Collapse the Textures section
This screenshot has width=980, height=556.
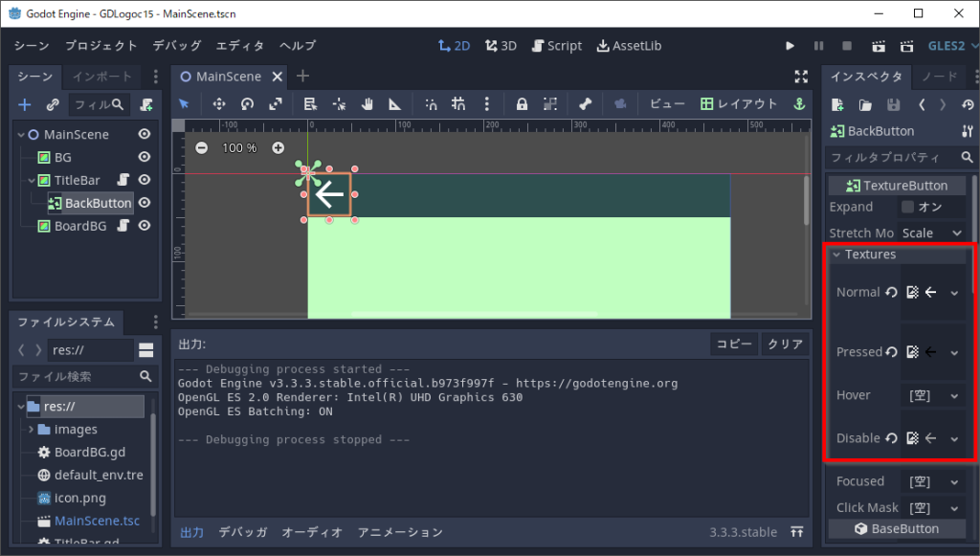pyautogui.click(x=836, y=255)
